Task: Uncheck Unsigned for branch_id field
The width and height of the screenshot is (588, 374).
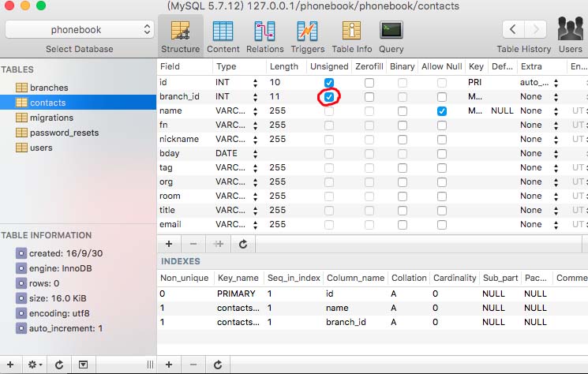Action: pos(329,97)
